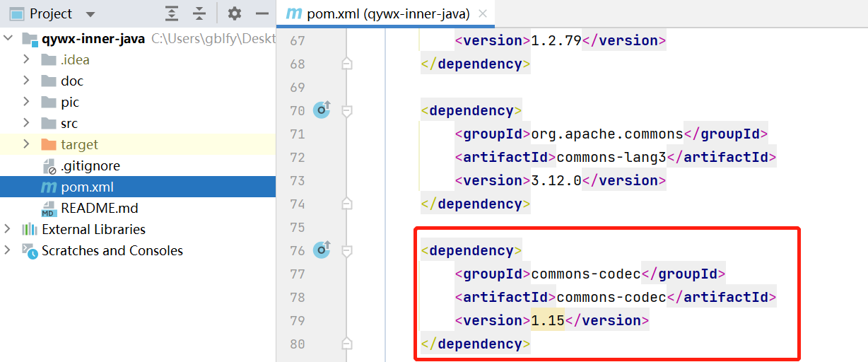Select the README.md file
Screen dimensions: 868x362
click(x=138, y=208)
